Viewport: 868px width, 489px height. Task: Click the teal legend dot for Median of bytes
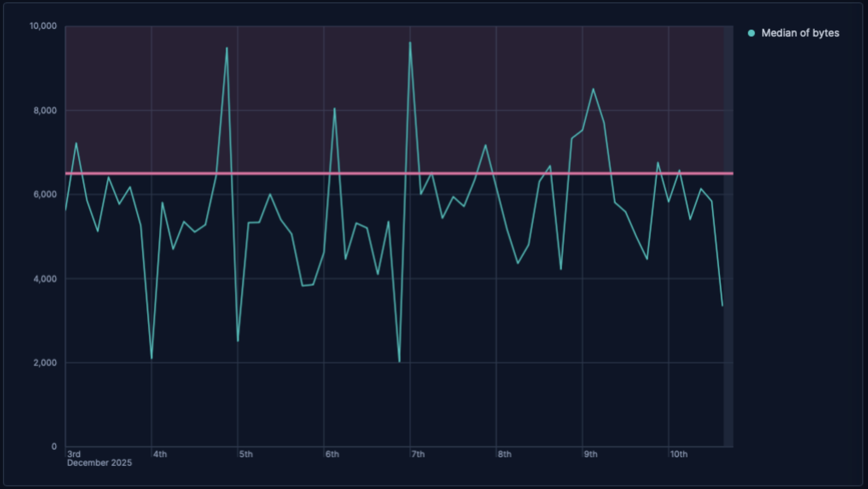[751, 32]
